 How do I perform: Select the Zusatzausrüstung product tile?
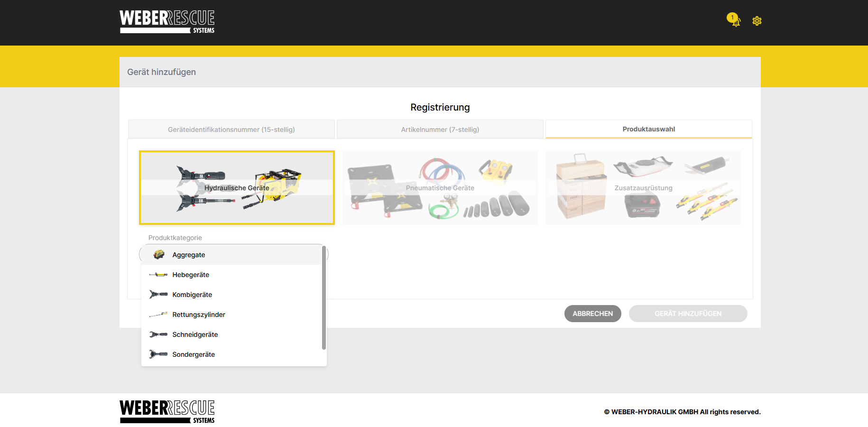pyautogui.click(x=644, y=188)
